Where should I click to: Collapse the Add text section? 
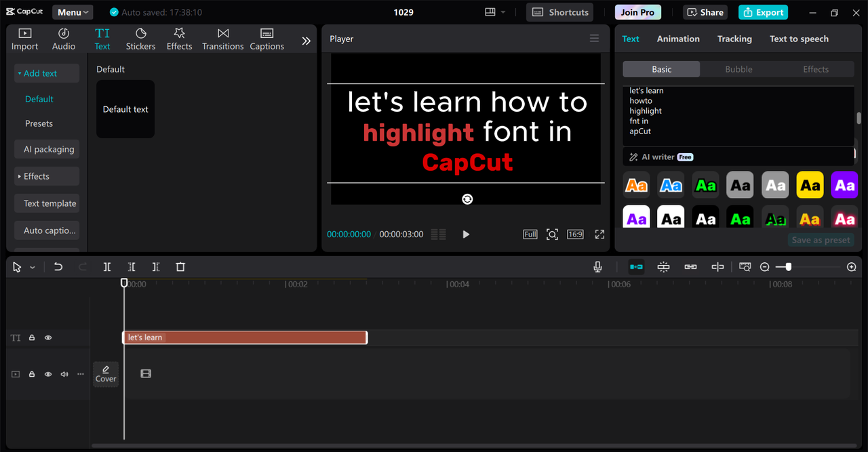point(47,73)
